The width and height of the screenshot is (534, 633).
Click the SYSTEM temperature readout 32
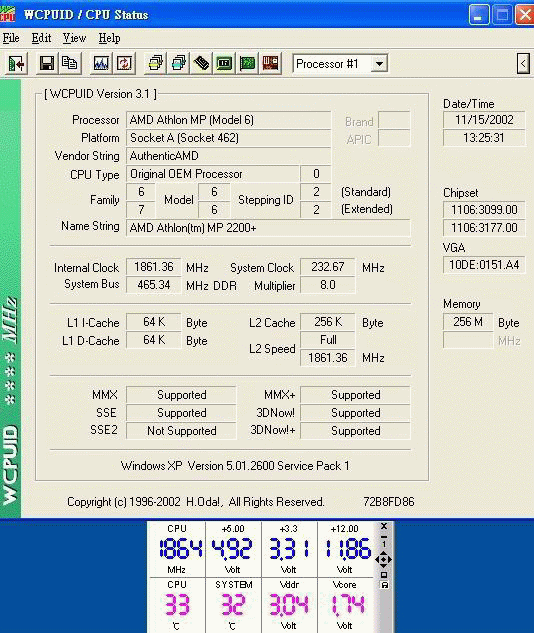(233, 605)
